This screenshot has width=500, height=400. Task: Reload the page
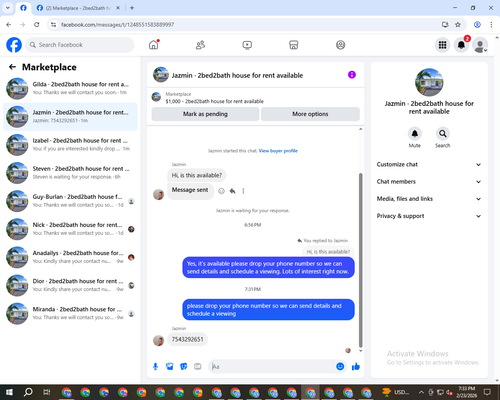[x=37, y=24]
